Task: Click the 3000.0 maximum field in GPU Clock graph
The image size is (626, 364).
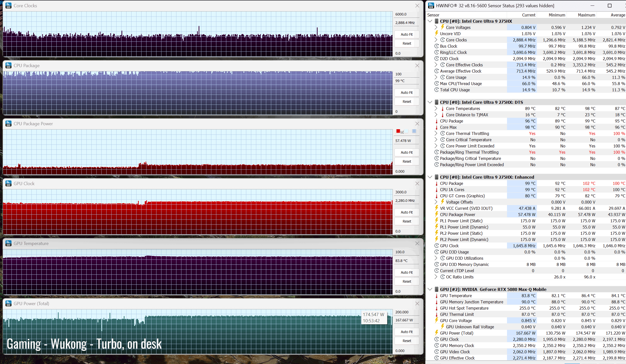Action: tap(407, 192)
